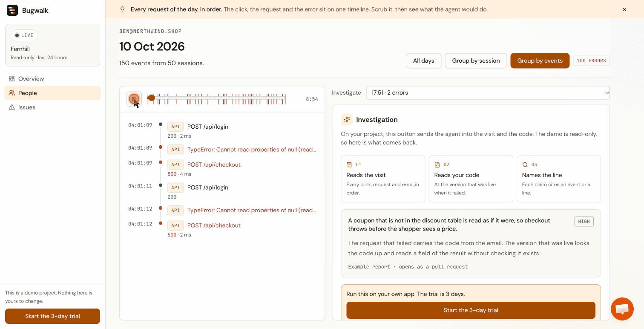Open Issues in the sidebar

tap(52, 107)
